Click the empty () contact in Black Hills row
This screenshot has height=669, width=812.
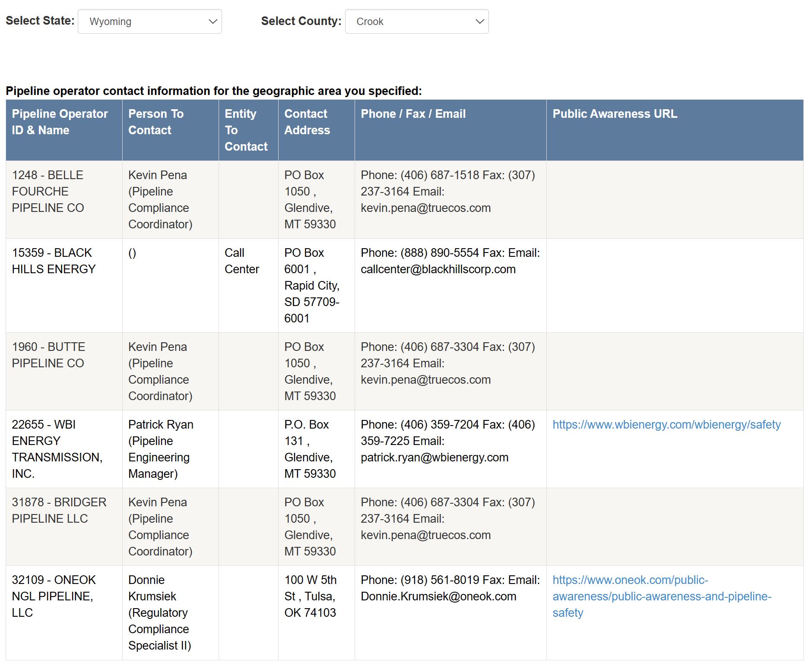[x=170, y=286]
